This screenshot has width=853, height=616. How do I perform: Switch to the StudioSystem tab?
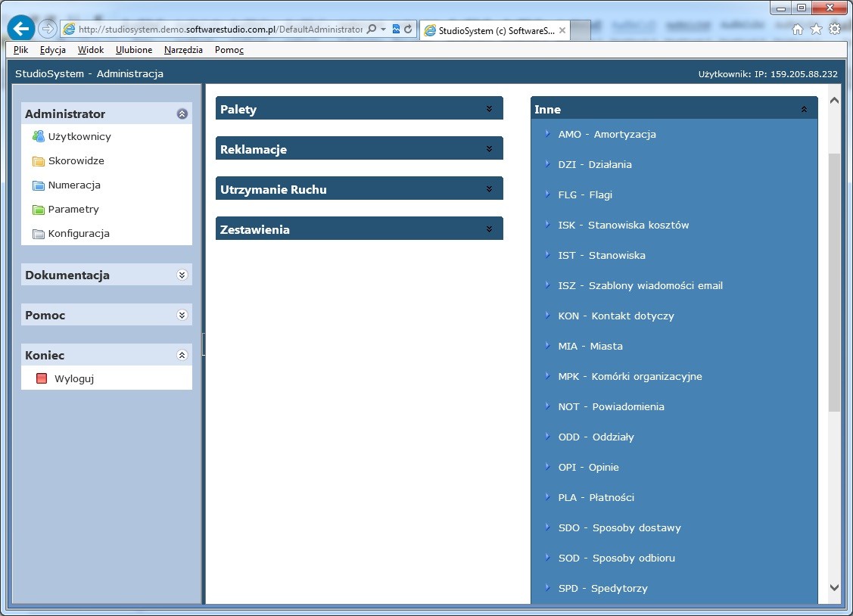coord(495,30)
